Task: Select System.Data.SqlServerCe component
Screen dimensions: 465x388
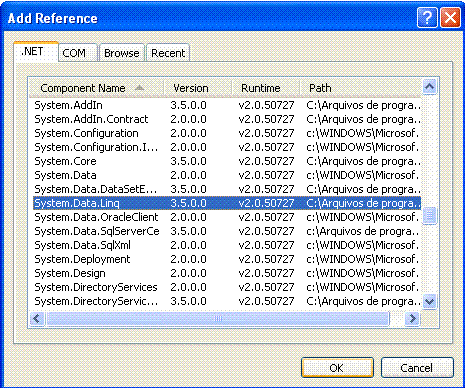Action: coord(227,231)
